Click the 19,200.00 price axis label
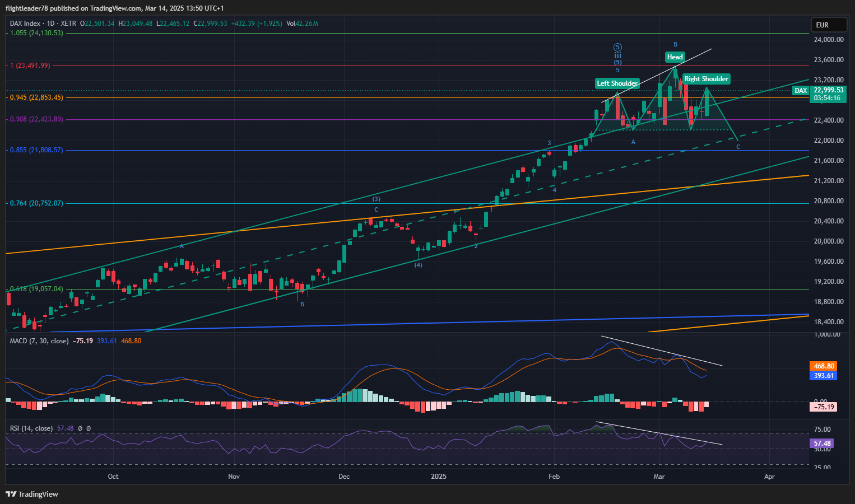The height and width of the screenshot is (504, 855). [x=829, y=282]
